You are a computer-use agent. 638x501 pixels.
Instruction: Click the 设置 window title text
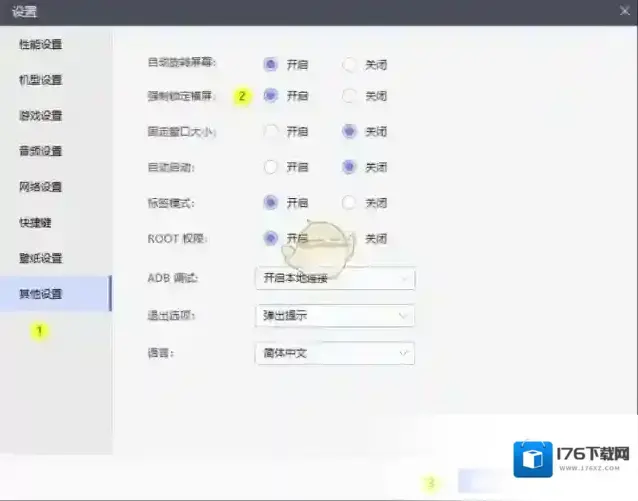[24, 11]
